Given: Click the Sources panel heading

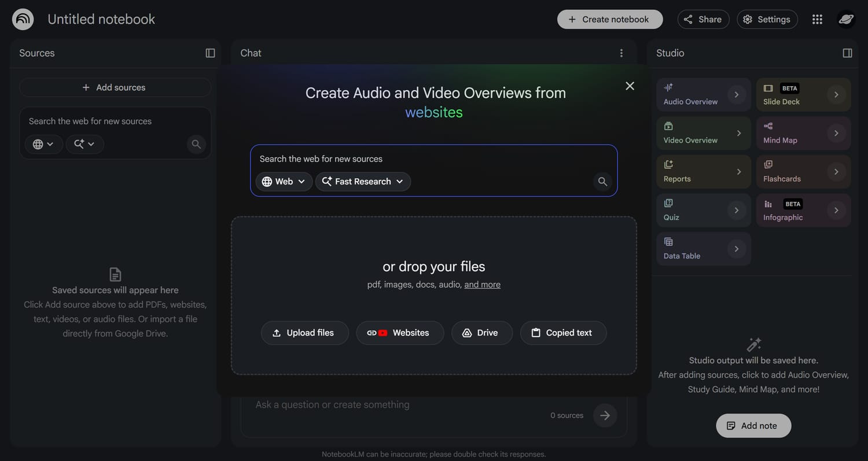Looking at the screenshot, I should tap(37, 53).
